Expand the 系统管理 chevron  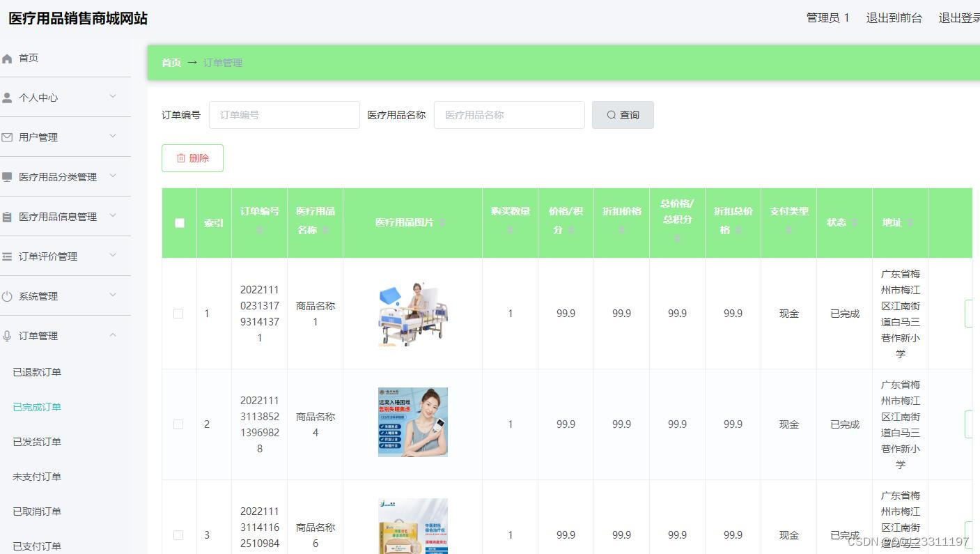click(x=113, y=295)
